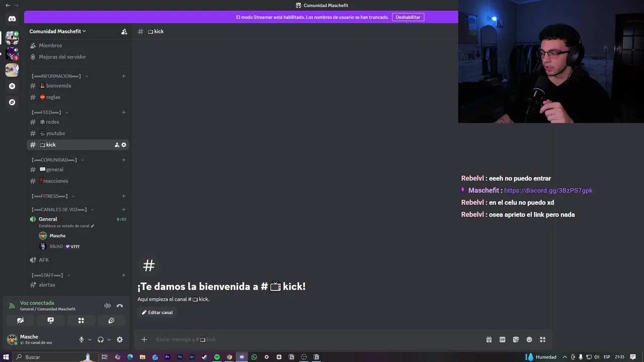Click the Editar canal button

[157, 312]
